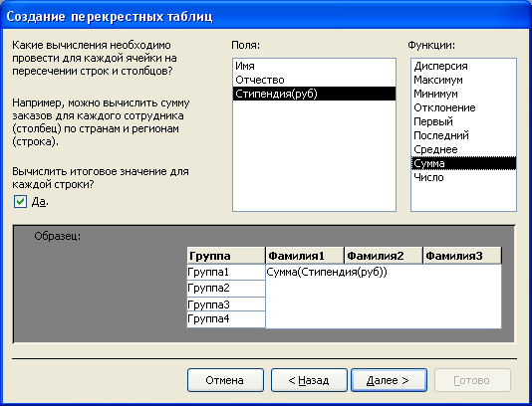Select the Стипендия(руб) field
Viewport: 532px width, 406px height.
point(314,94)
